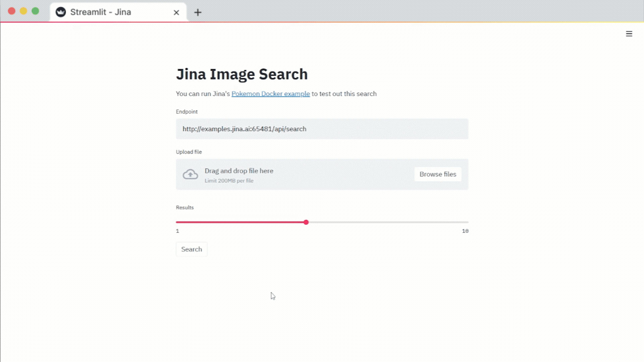The image size is (644, 362).
Task: Click the red close traffic light button
Action: point(11,11)
